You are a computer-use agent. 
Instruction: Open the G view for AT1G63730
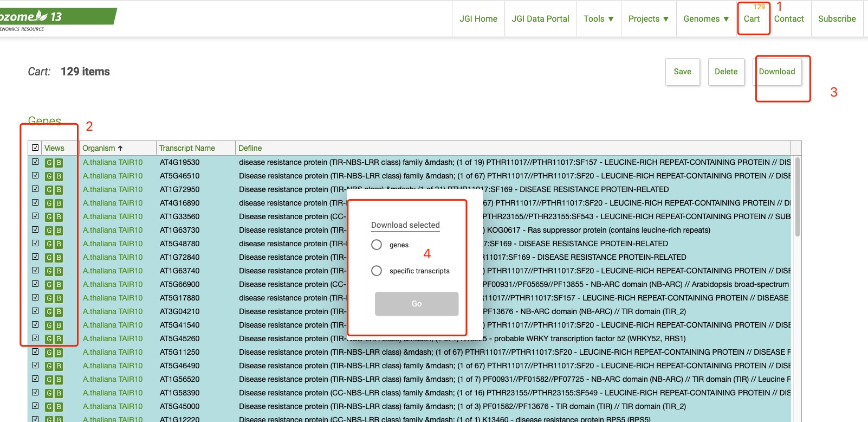49,231
